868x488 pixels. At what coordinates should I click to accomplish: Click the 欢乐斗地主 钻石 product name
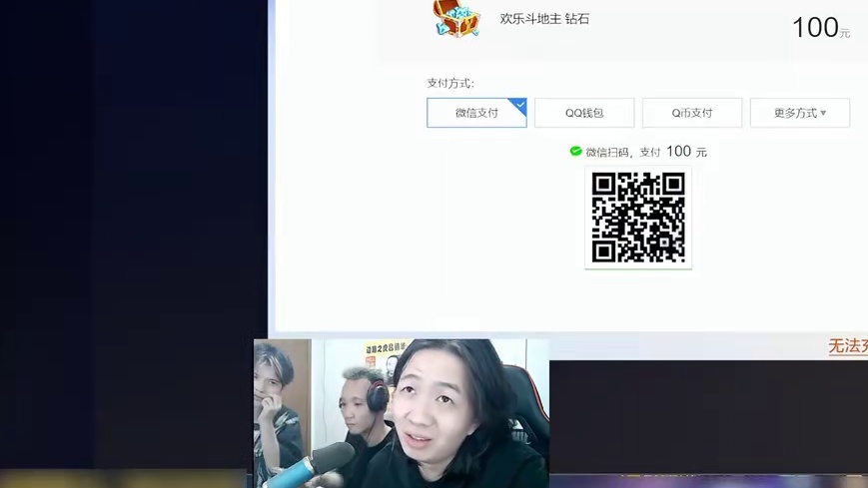point(544,19)
